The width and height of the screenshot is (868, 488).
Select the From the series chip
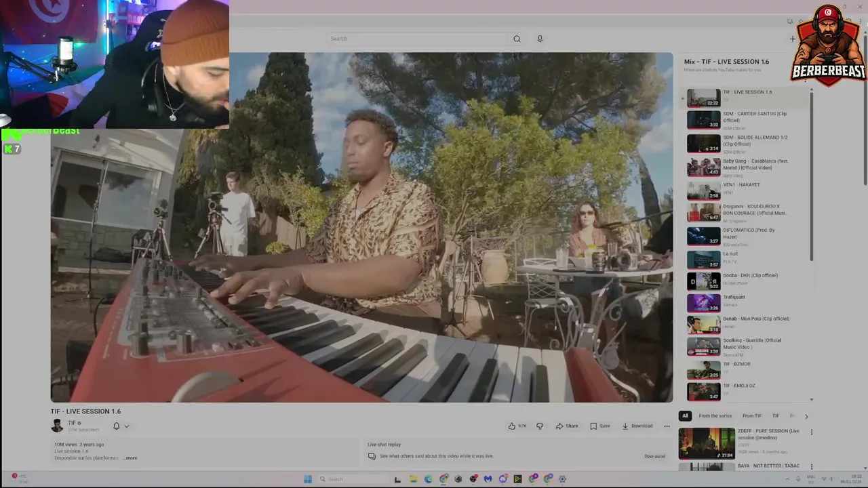pyautogui.click(x=715, y=415)
